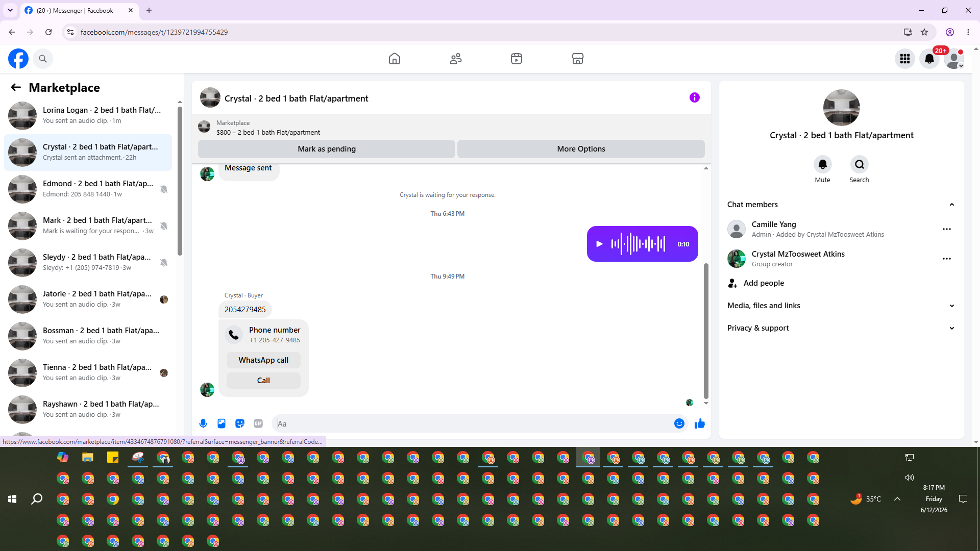
Task: Show hidden tray icons chevron
Action: click(897, 499)
